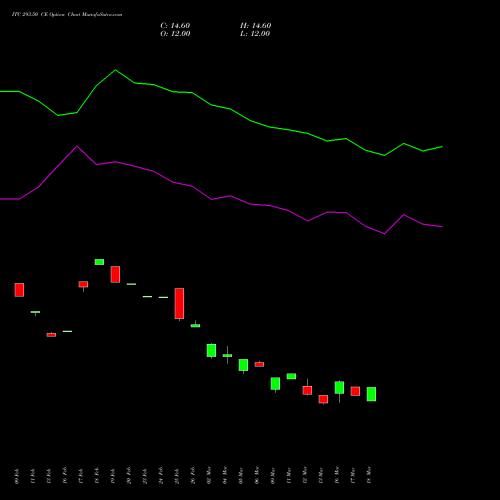The width and height of the screenshot is (500, 500).
Task: Click the last green candle above 18 Mar
Action: [371, 394]
